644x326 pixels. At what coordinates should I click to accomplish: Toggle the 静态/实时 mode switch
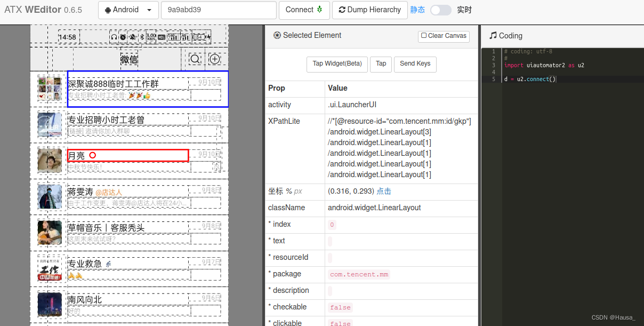pyautogui.click(x=440, y=10)
